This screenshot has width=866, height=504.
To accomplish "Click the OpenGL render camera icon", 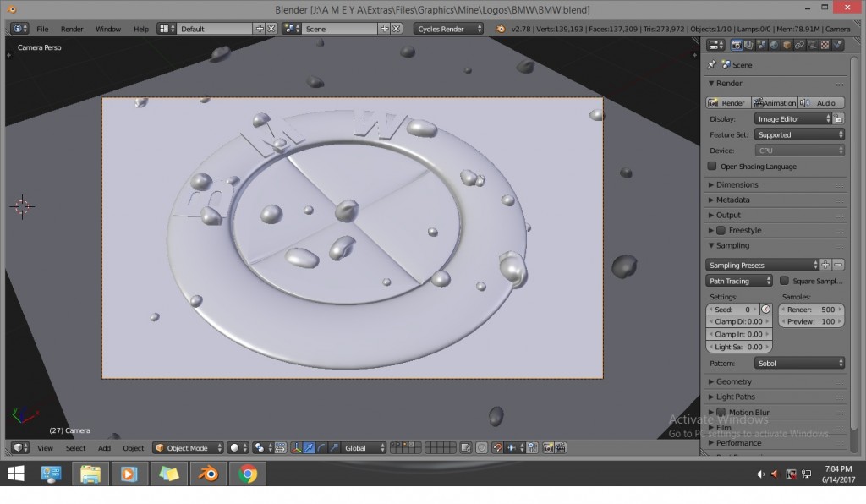I will (x=548, y=447).
